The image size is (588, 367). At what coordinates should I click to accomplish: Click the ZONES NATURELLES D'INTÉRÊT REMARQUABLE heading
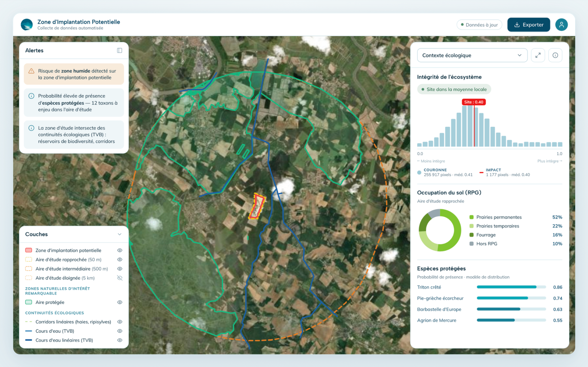pos(58,291)
